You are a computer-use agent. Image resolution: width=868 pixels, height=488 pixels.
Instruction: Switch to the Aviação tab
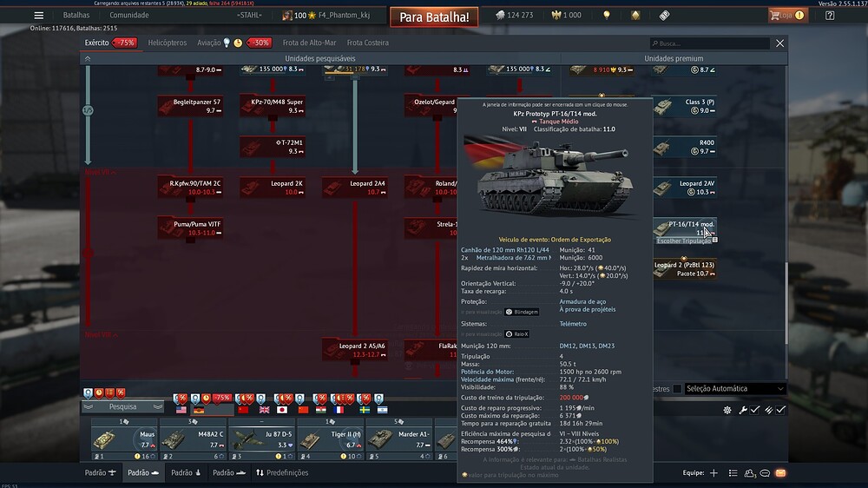coord(208,43)
